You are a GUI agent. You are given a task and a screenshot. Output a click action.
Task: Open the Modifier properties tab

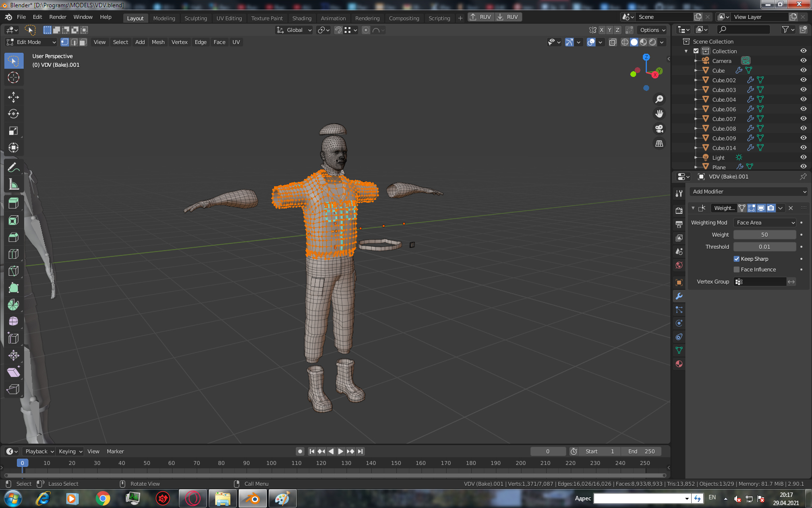[679, 296]
